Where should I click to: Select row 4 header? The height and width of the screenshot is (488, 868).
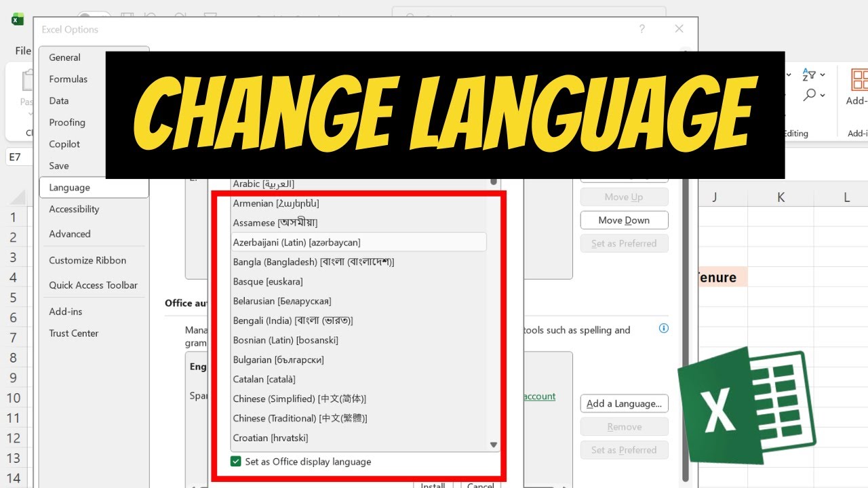[x=13, y=278]
